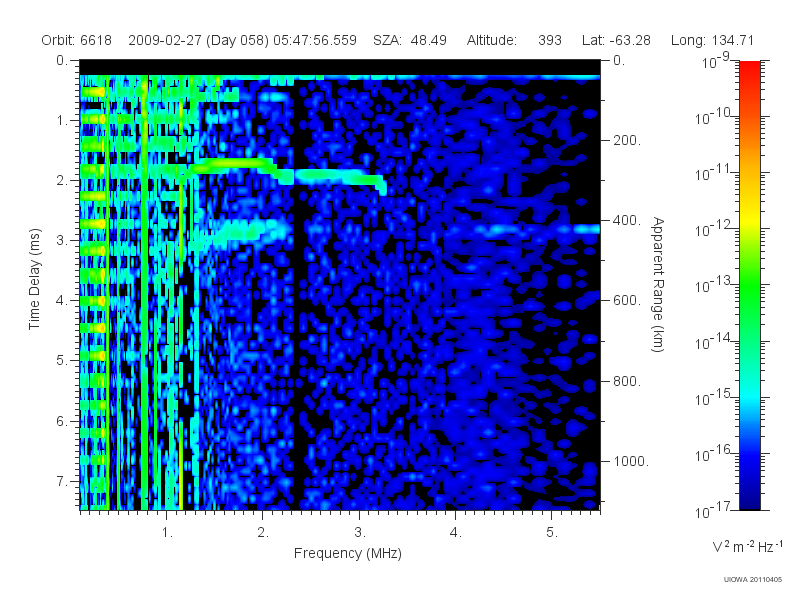This screenshot has width=800, height=600.
Task: Click the 7. tick label on time delay axis
Action: pos(62,481)
